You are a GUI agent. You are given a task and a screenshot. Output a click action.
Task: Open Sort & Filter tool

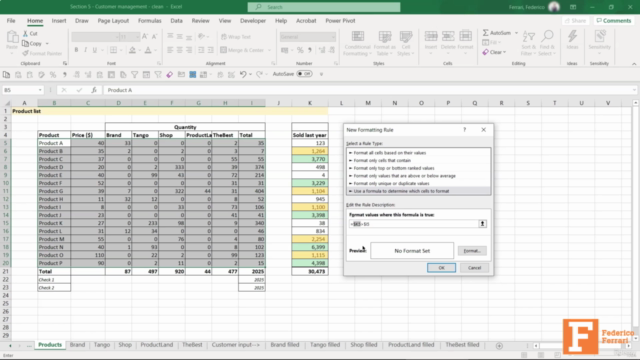(529, 43)
